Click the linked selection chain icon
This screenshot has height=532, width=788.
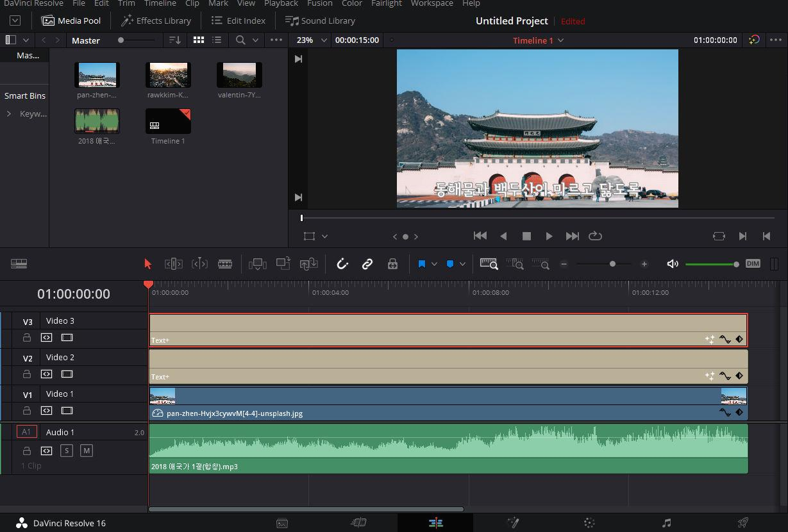(x=367, y=264)
